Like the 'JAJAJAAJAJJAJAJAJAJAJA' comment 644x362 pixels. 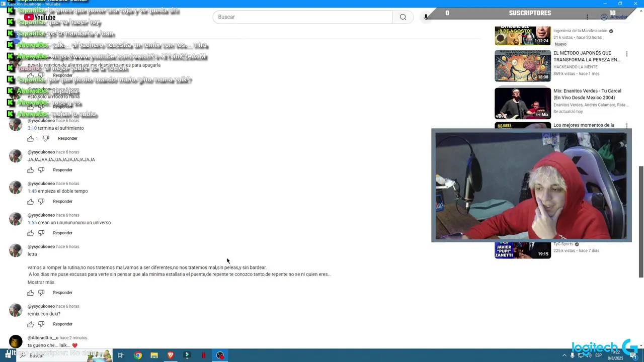(31, 170)
